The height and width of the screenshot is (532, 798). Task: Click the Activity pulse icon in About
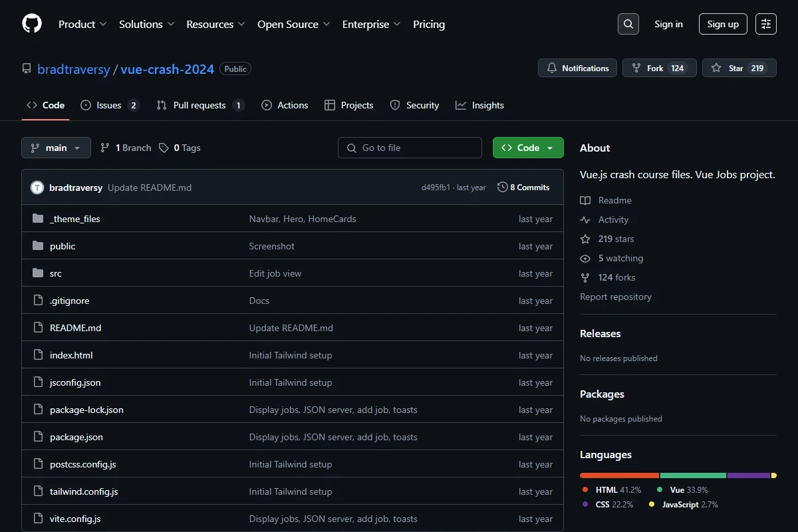[585, 219]
